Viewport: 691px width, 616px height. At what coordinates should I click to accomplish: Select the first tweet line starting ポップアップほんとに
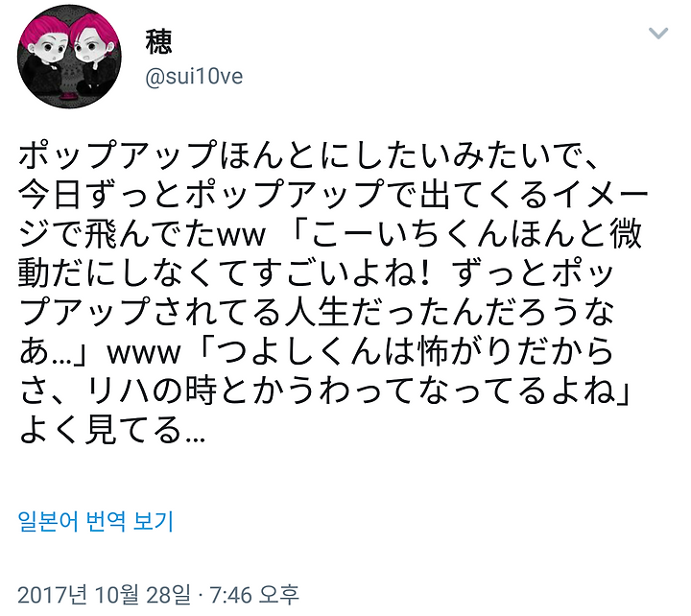[x=308, y=155]
